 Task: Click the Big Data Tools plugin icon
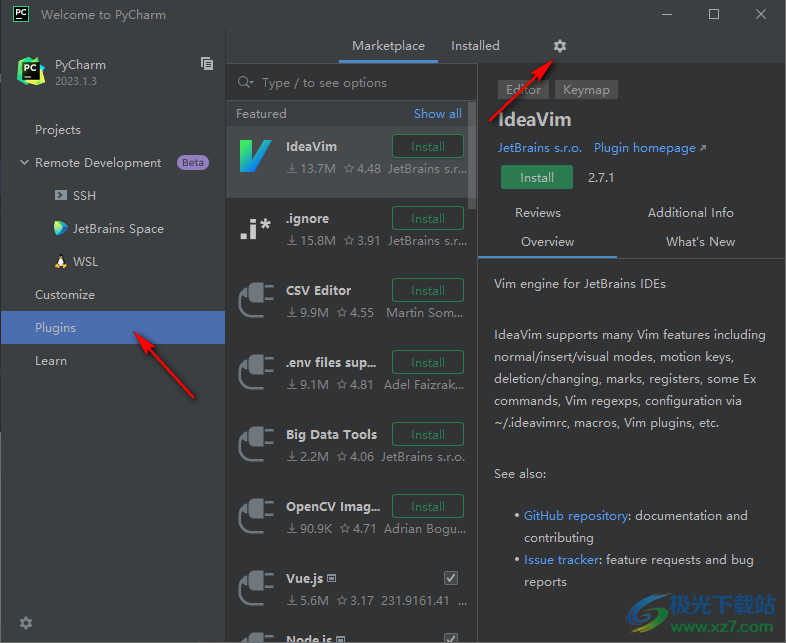(256, 444)
